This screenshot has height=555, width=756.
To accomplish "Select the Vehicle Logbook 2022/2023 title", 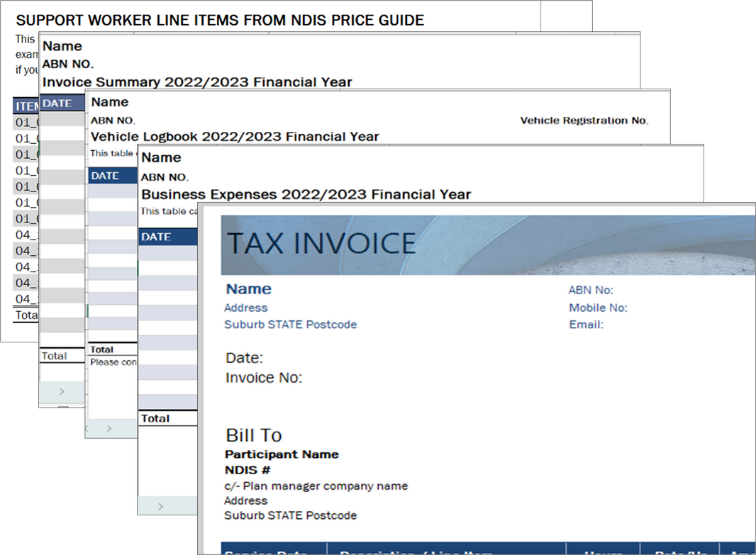I will [x=235, y=136].
